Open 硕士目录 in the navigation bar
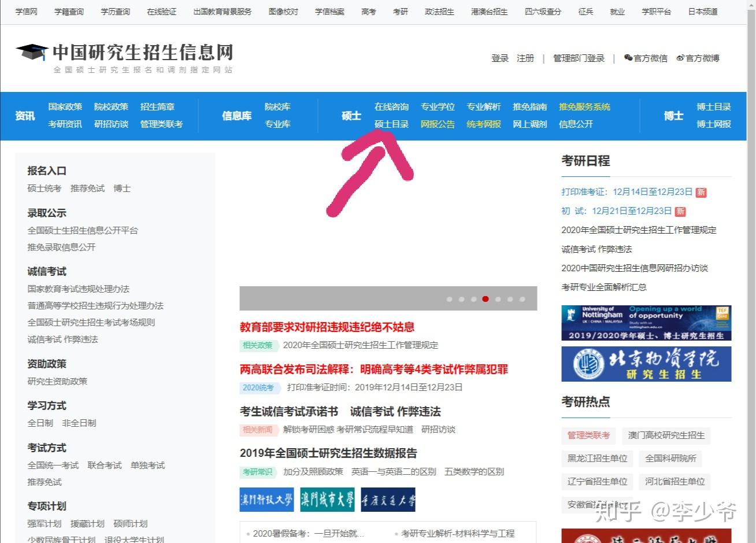This screenshot has height=543, width=756. 391,124
